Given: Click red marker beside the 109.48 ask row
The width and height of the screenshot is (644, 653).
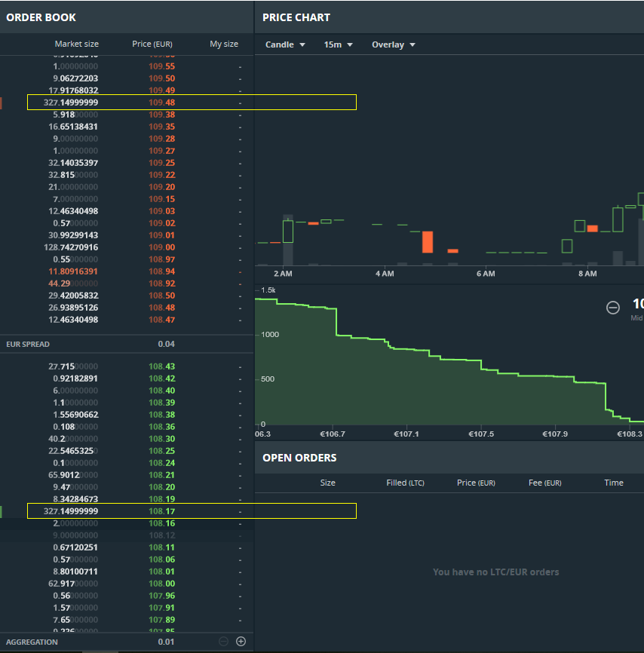Looking at the screenshot, I should (1, 103).
